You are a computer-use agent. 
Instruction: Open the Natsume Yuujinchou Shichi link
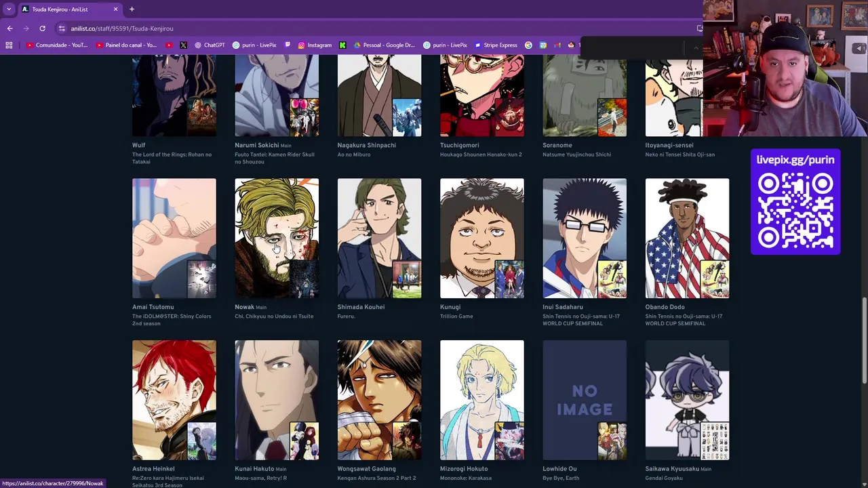point(576,155)
